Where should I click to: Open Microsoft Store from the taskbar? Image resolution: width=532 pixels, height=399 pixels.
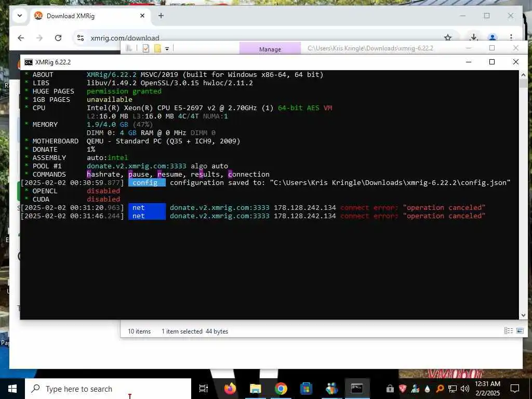(x=306, y=389)
